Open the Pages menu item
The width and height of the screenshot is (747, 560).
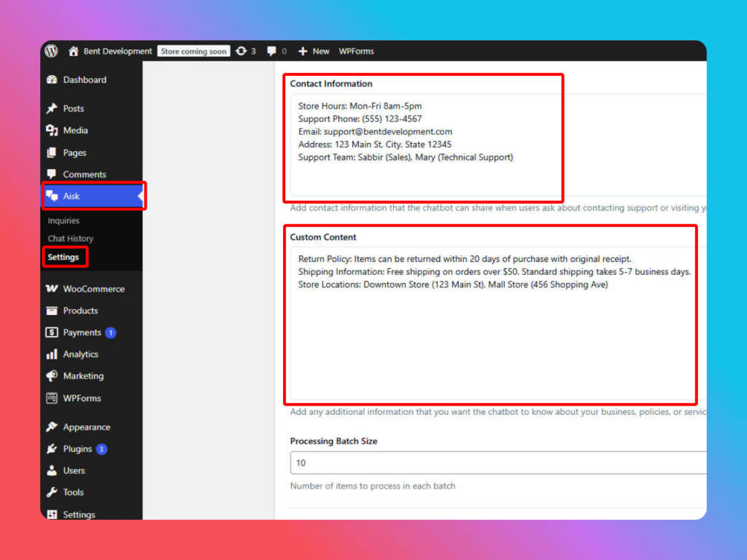(74, 152)
